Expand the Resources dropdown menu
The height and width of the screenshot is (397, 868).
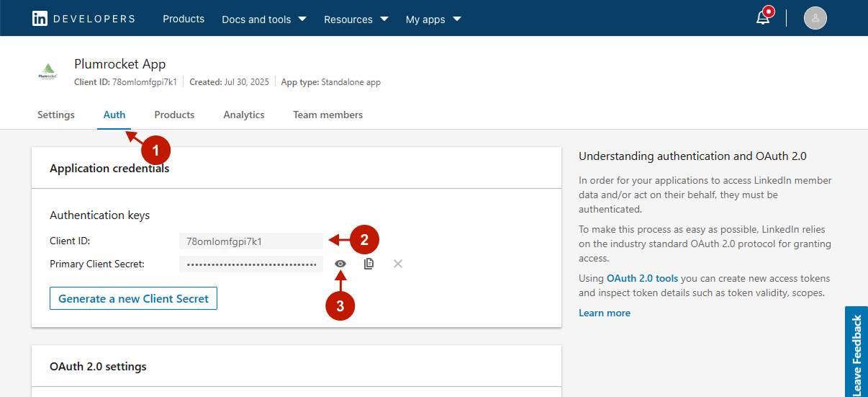[356, 19]
